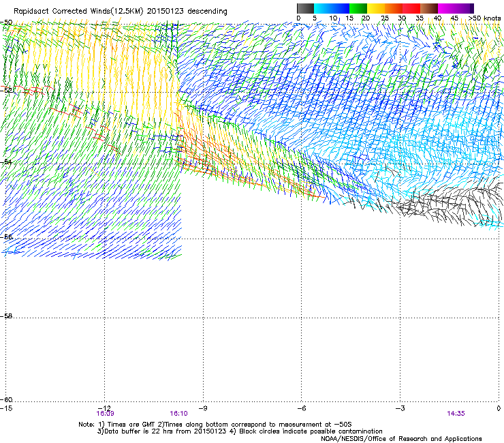Click the -3 longitude axis label
Screen dimensions: 504x443
coord(400,408)
